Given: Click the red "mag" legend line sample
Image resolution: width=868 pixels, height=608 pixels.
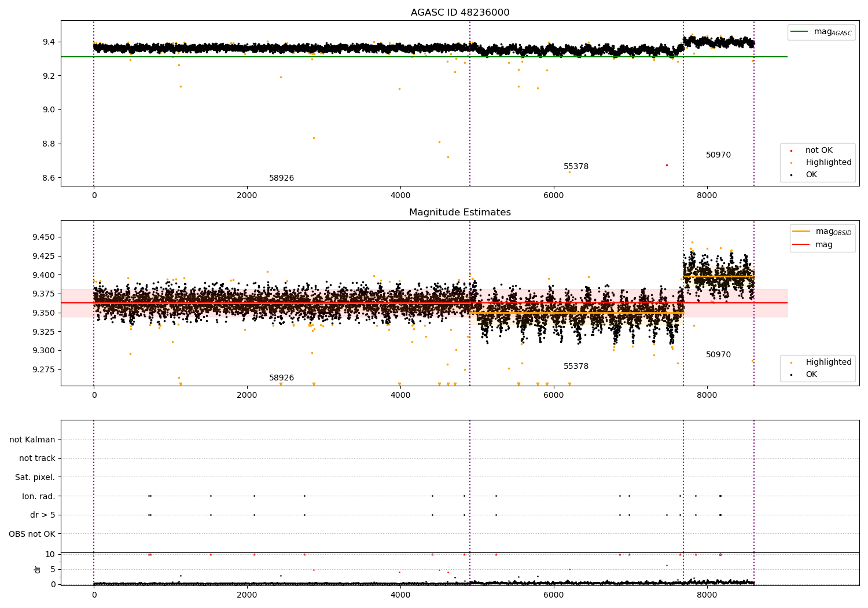Looking at the screenshot, I should (801, 245).
